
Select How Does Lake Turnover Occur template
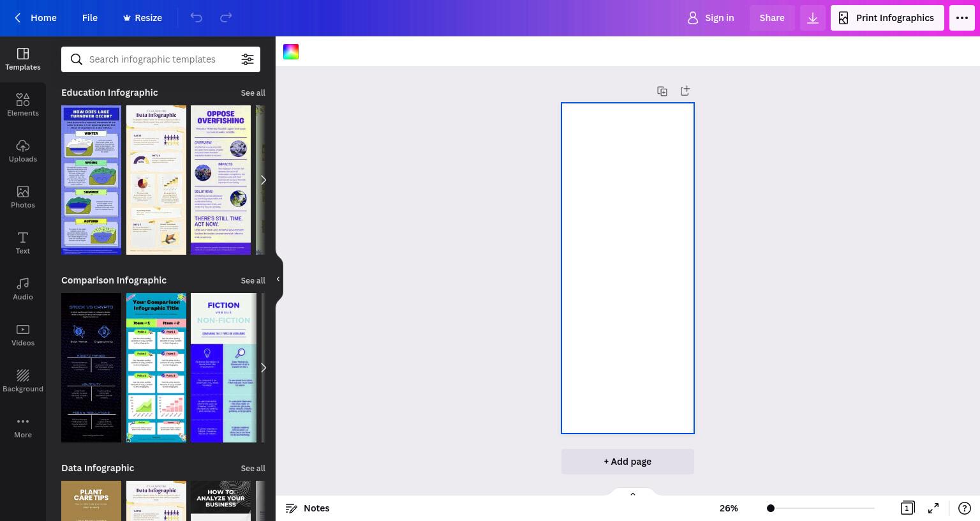tap(91, 180)
